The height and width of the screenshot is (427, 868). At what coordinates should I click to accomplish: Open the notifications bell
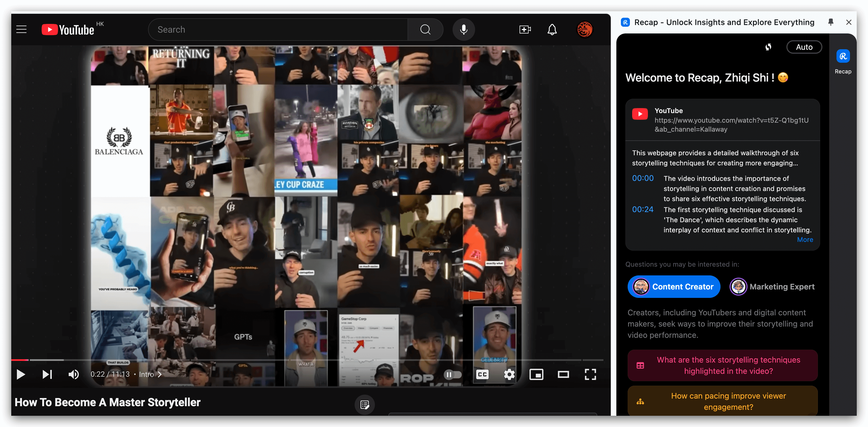coord(552,30)
